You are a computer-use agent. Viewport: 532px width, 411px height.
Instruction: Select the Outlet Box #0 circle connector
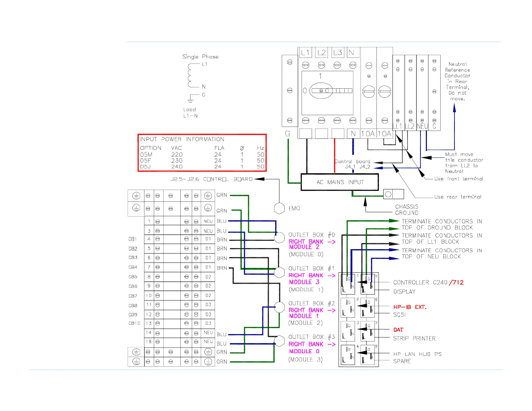click(279, 238)
